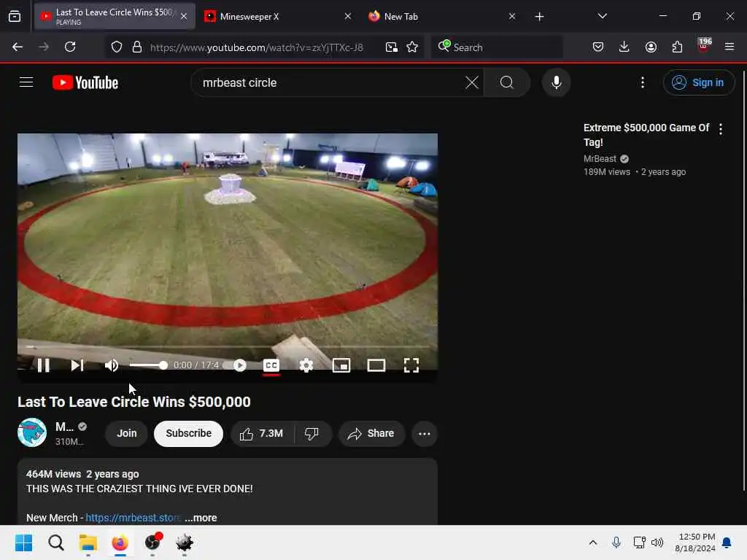Skip to the next video

(x=77, y=365)
